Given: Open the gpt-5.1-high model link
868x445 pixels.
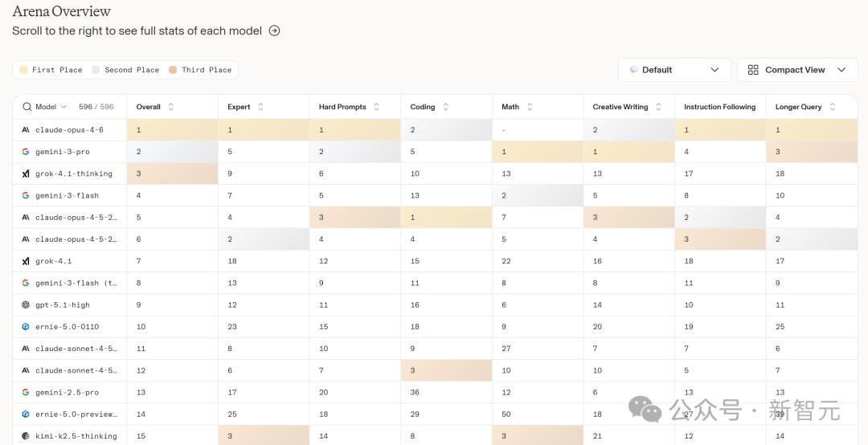Looking at the screenshot, I should [x=63, y=305].
